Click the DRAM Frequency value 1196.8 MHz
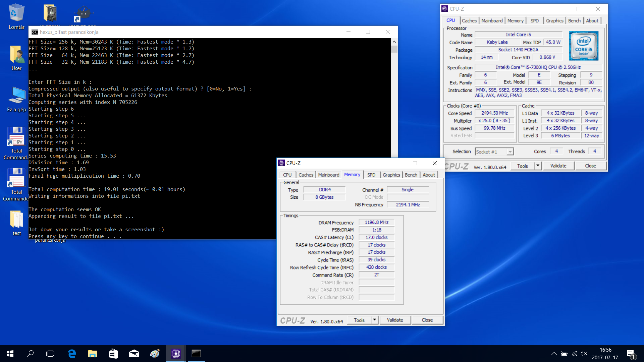The width and height of the screenshot is (644, 362). 376,223
